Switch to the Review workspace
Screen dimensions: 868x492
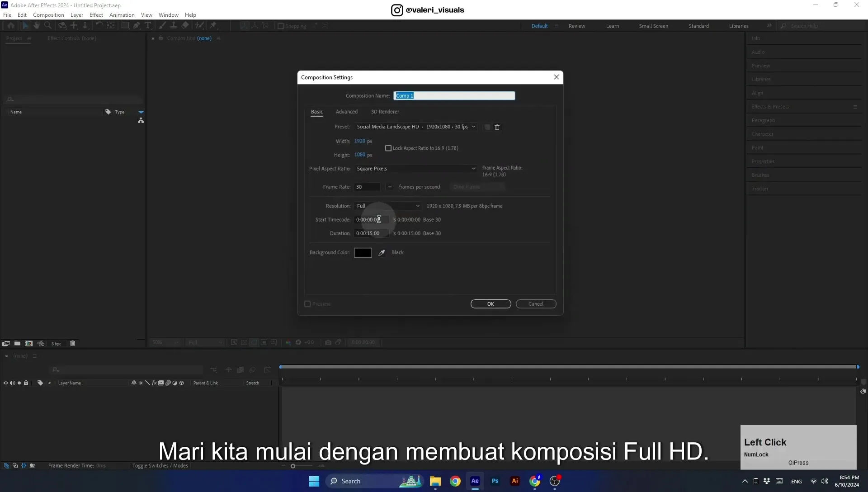[577, 26]
